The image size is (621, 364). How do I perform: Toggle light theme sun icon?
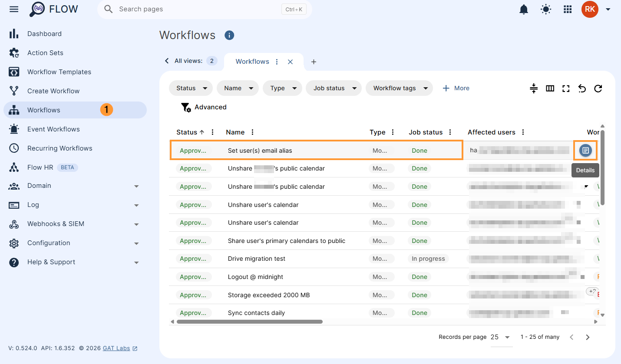(x=546, y=9)
